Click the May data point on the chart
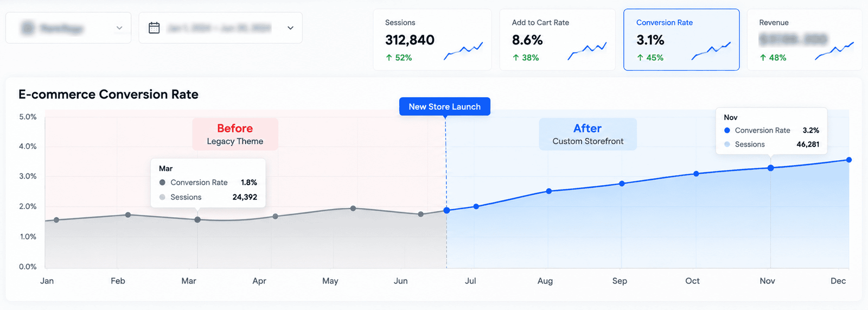 click(x=353, y=208)
